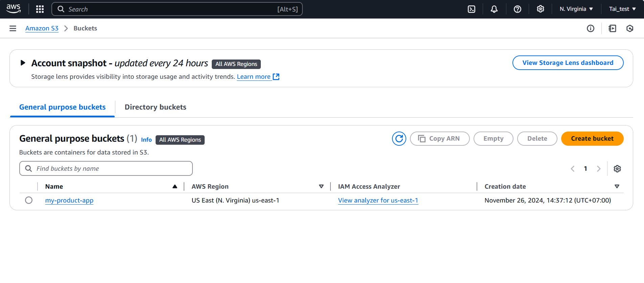Open table preferences gear icon
Image resolution: width=644 pixels, height=283 pixels.
click(x=617, y=169)
